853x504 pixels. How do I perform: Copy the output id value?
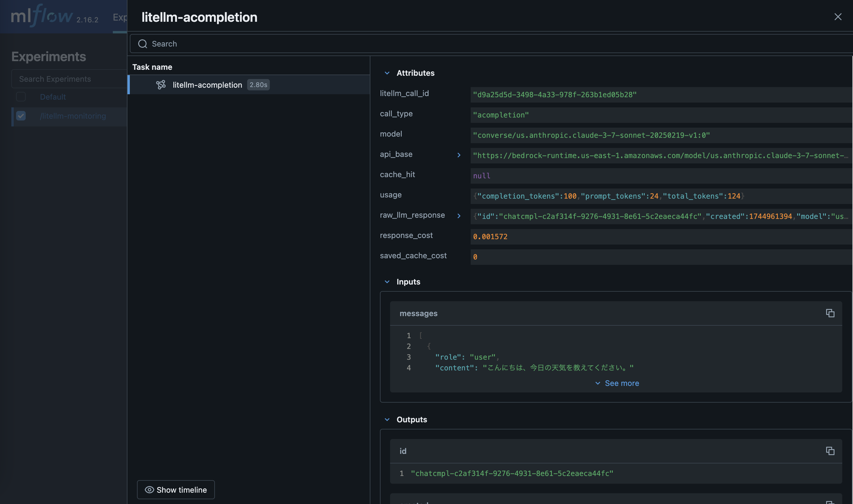[x=830, y=451]
